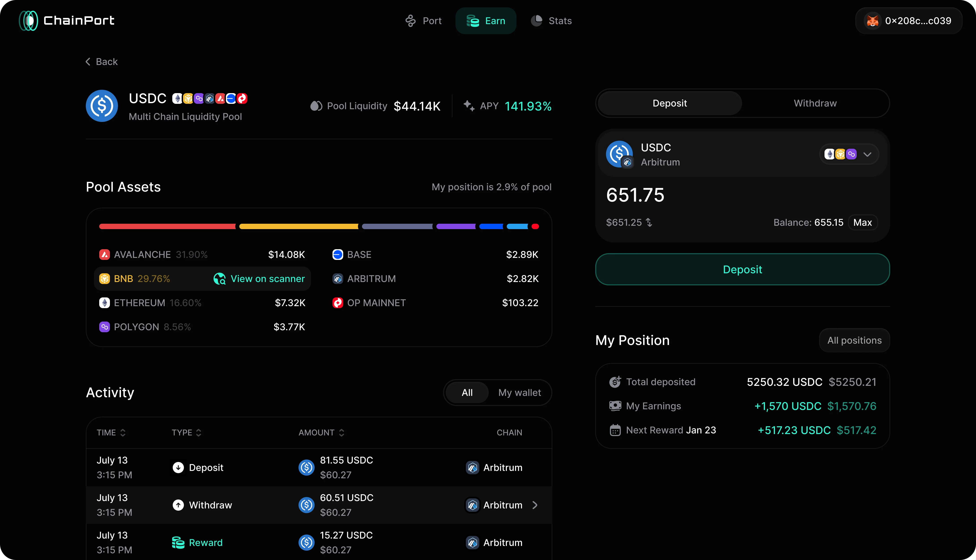
Task: Edit the 651.75 deposit amount field
Action: pos(635,195)
